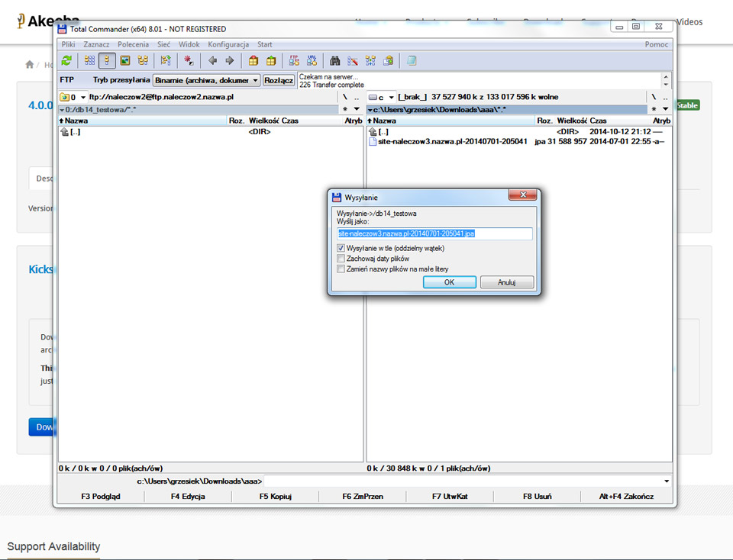
Task: Open the Polecenia menu
Action: click(133, 44)
